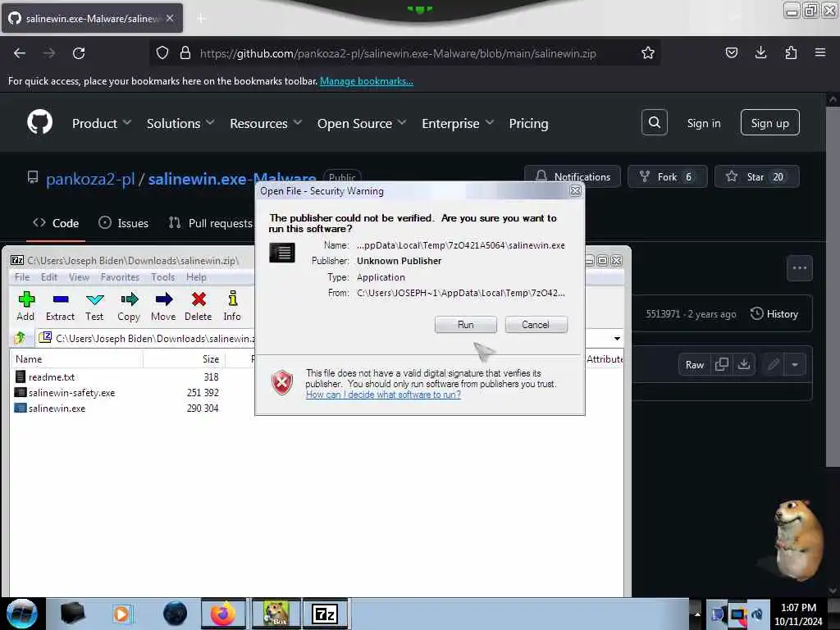Expand the GitHub Open Source menu
This screenshot has width=840, height=630.
362,124
